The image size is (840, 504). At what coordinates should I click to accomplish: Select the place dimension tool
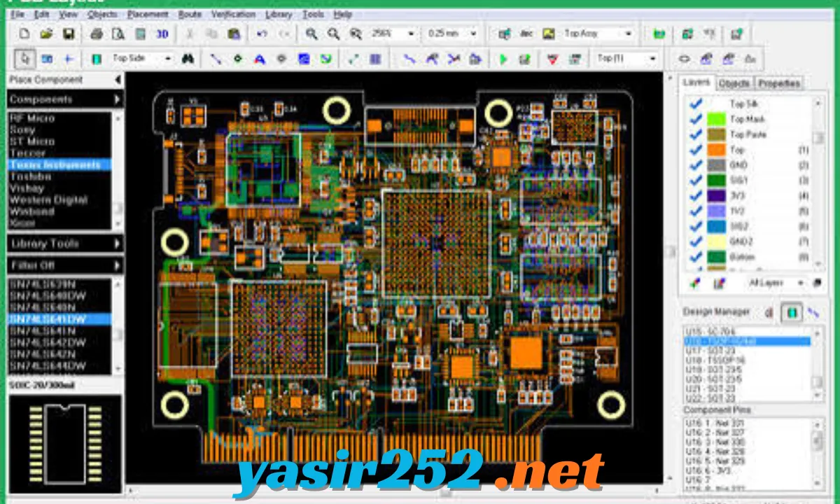point(354,59)
